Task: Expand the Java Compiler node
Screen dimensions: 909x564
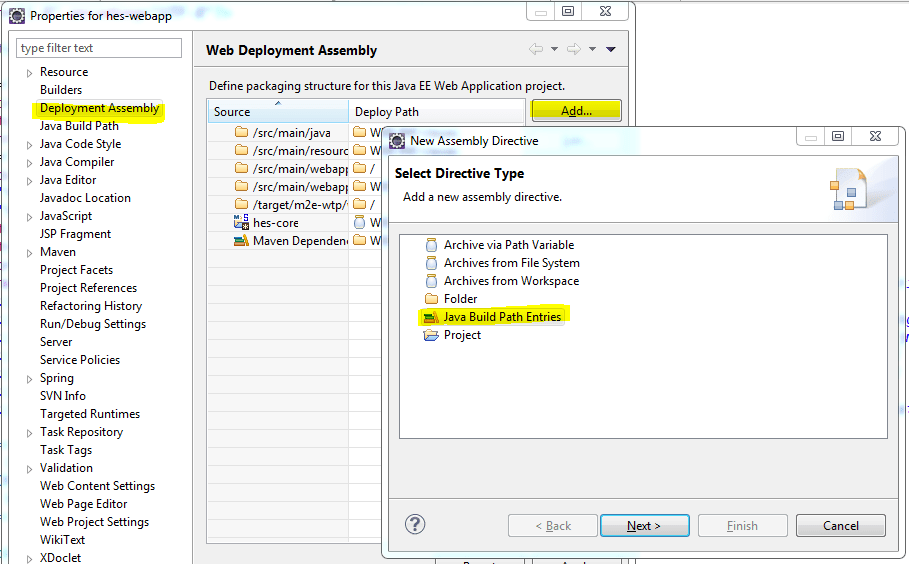Action: 29,163
